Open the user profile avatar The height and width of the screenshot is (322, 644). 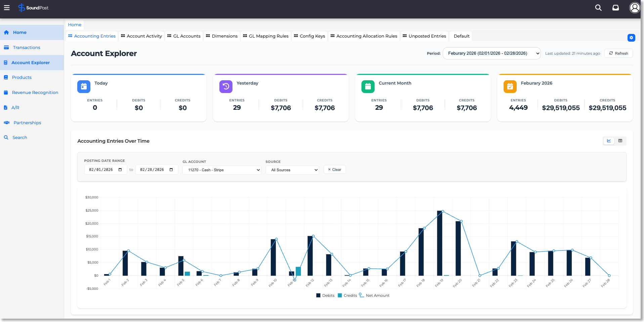[634, 8]
